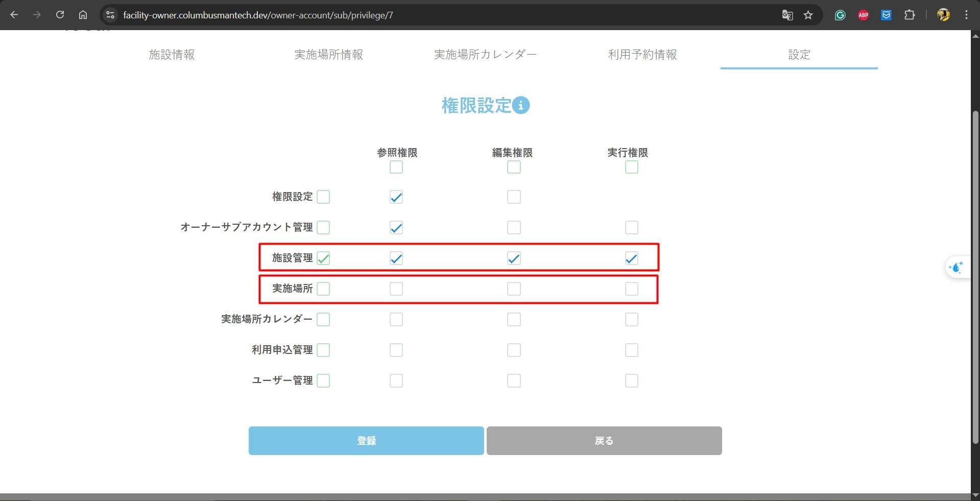Open the Adblock Plus extension icon
The width and height of the screenshot is (980, 501).
tap(863, 15)
